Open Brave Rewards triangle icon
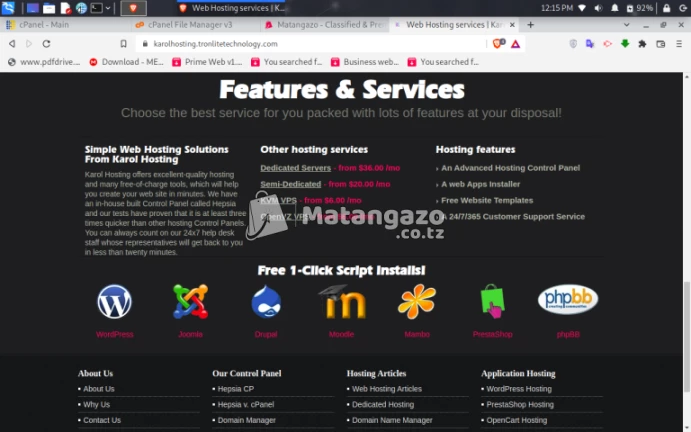 coord(515,44)
